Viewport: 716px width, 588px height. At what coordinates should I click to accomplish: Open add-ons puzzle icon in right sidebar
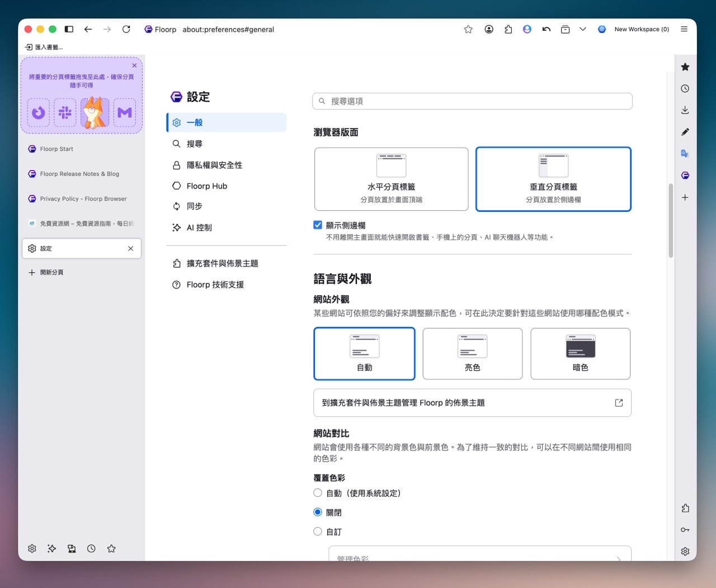pos(685,508)
